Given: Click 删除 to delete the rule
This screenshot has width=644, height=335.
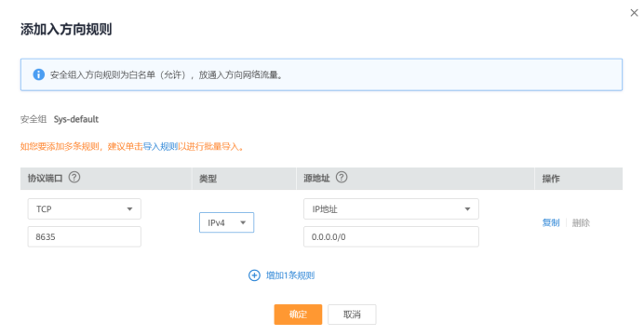Looking at the screenshot, I should pos(581,222).
